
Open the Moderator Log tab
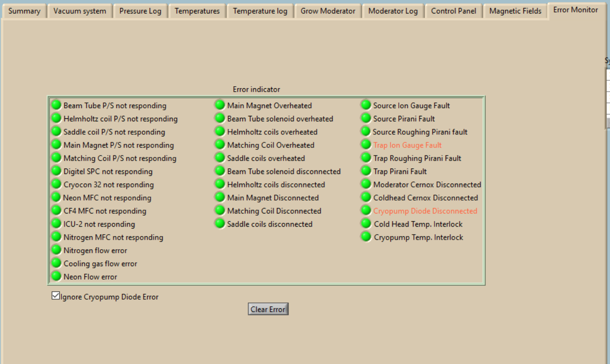(393, 11)
